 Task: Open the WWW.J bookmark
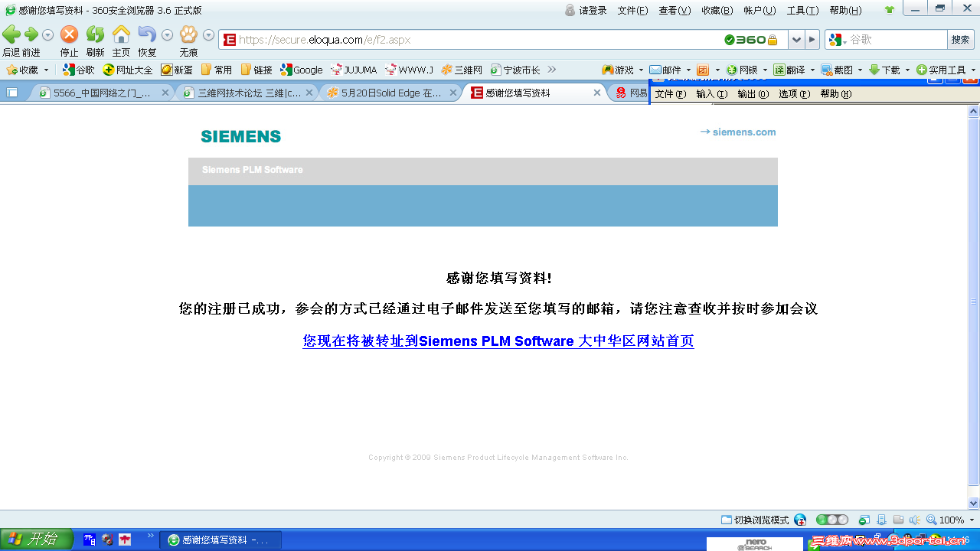tap(409, 70)
